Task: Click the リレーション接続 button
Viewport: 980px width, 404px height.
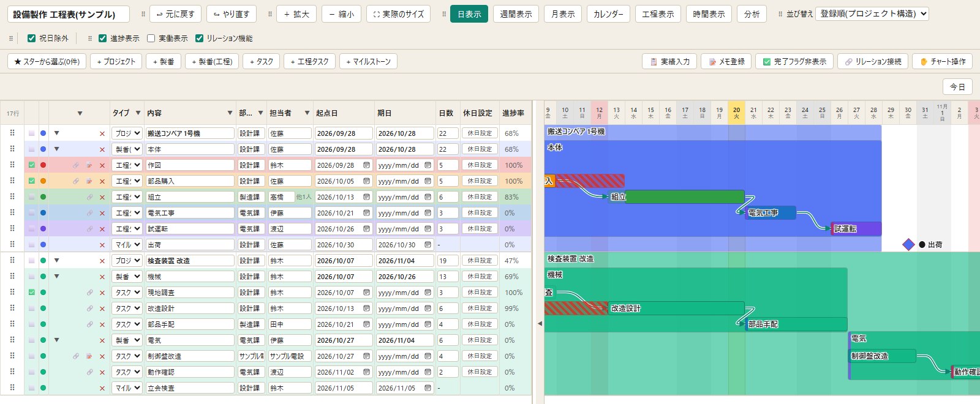Action: point(872,61)
